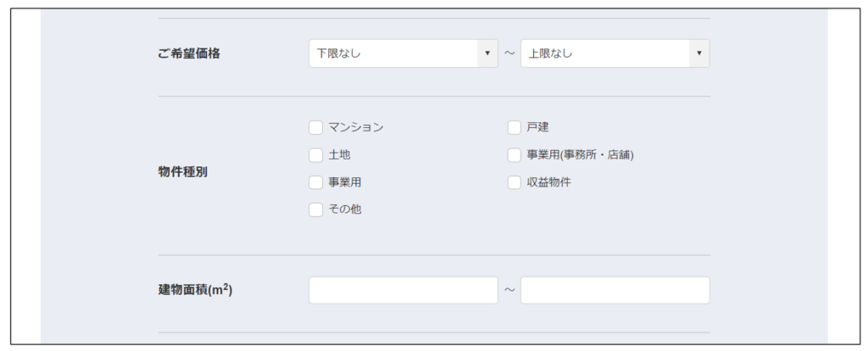Image resolution: width=868 pixels, height=351 pixels.
Task: Tick the 土地 property type checkbox
Action: pyautogui.click(x=316, y=155)
